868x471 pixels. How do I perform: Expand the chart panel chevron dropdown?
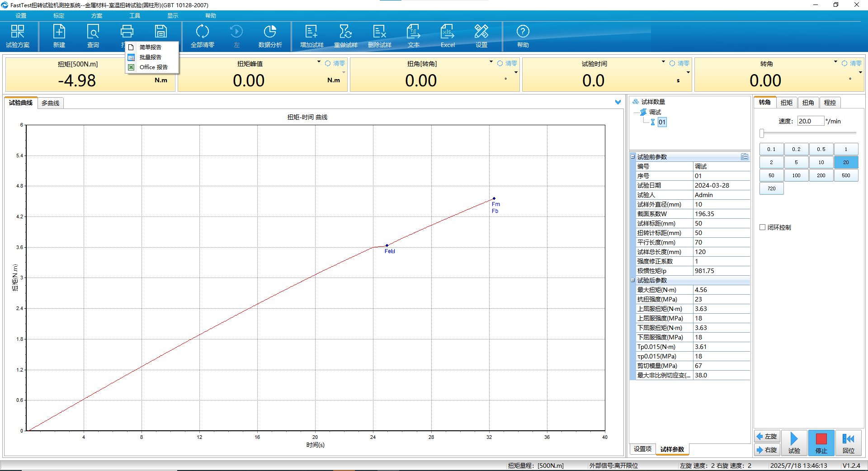point(618,102)
